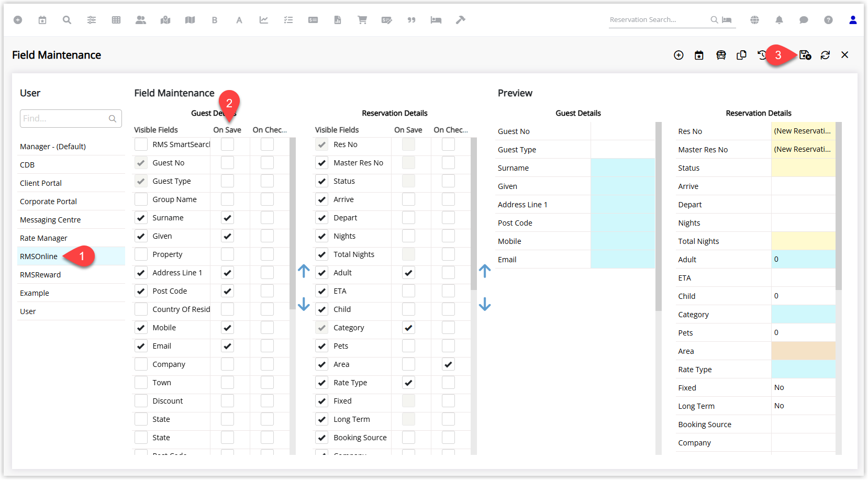Uncheck the On Save checkbox for Mobile
The width and height of the screenshot is (868, 480).
(x=227, y=328)
